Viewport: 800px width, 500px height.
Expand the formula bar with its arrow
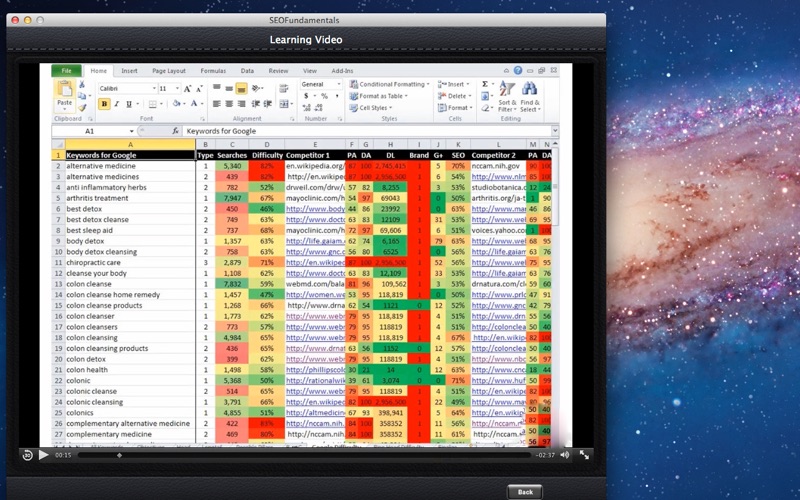point(555,131)
